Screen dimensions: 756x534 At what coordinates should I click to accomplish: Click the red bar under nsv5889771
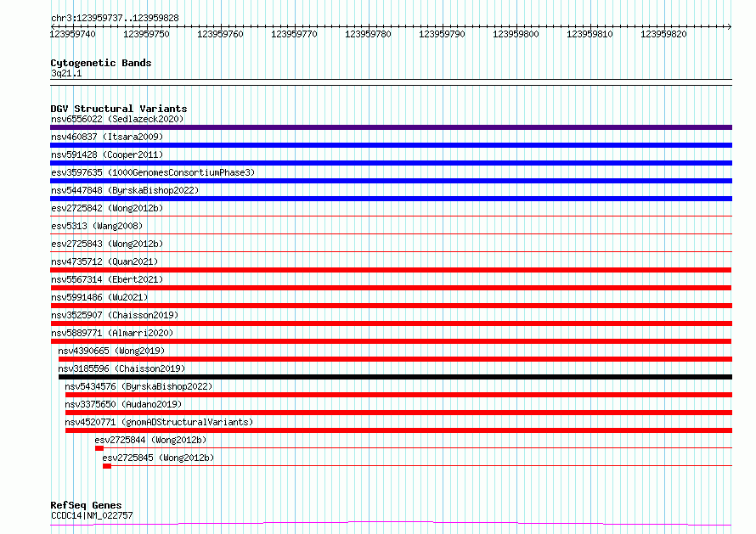(x=391, y=341)
